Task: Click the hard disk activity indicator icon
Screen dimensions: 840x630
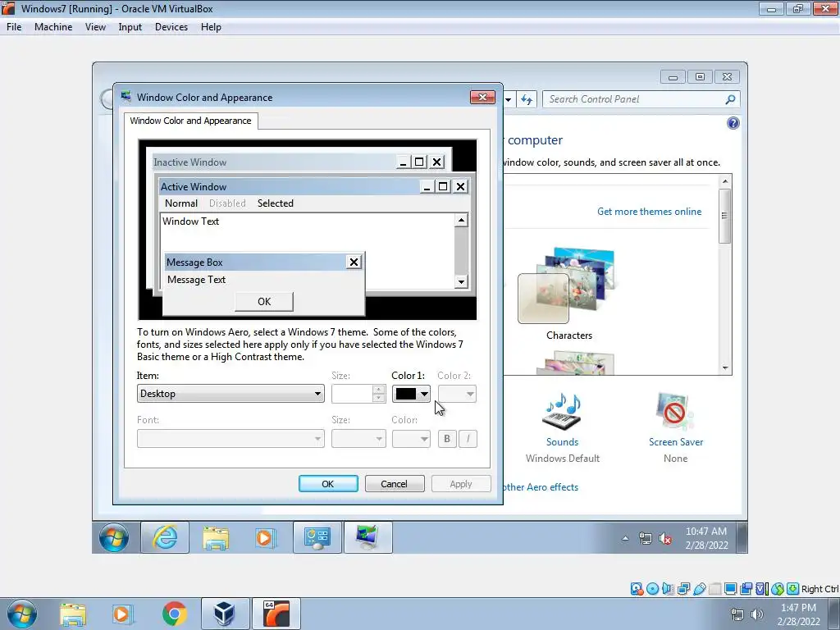Action: point(637,589)
